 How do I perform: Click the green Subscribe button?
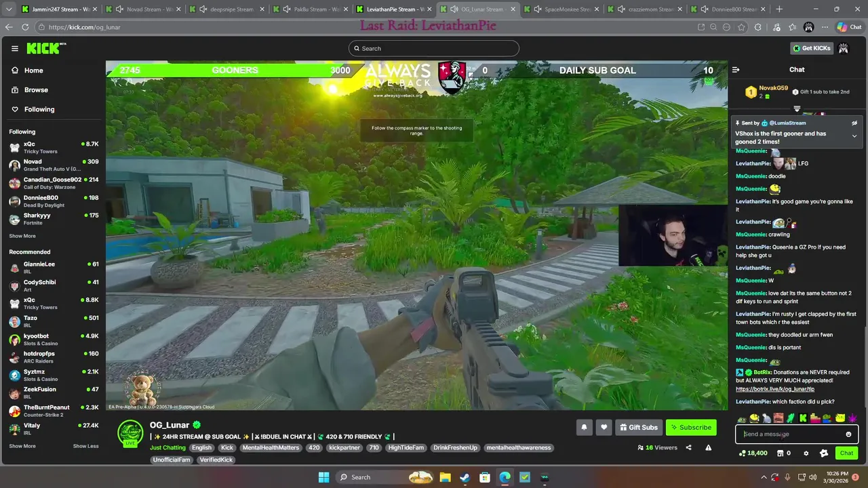click(691, 428)
